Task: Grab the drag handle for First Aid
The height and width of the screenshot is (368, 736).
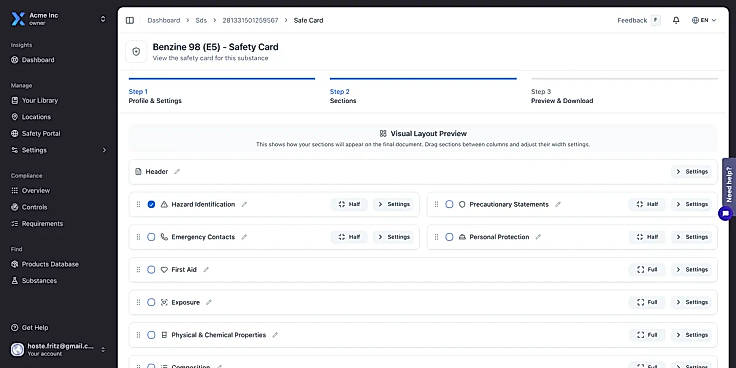Action: (x=138, y=270)
